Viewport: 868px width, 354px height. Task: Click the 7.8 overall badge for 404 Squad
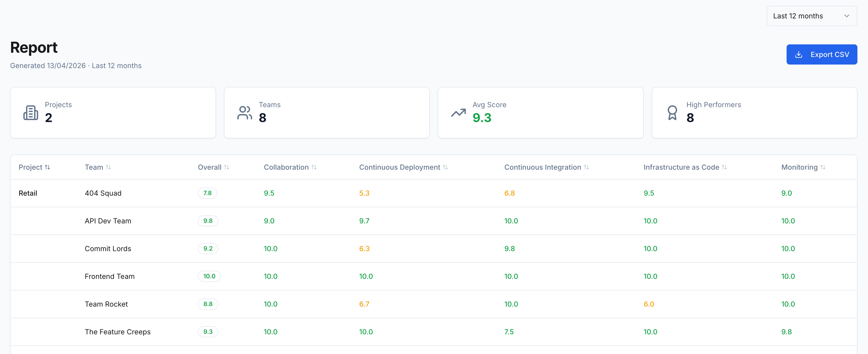(x=207, y=193)
